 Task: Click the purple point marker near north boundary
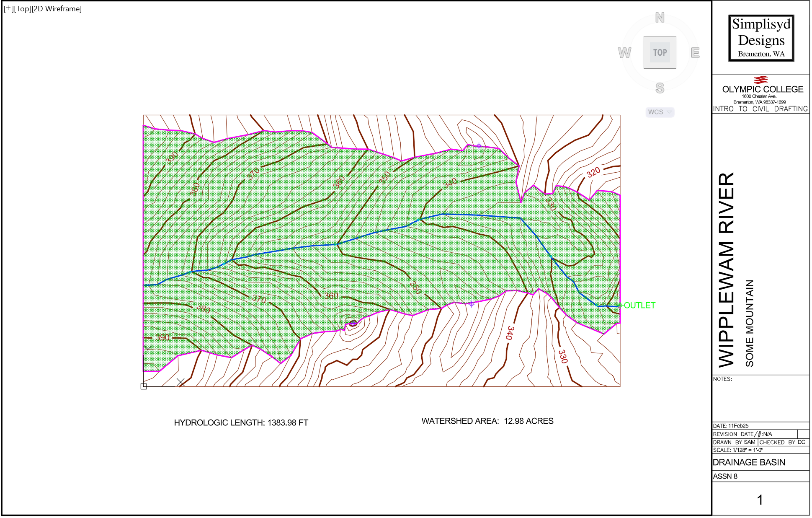click(479, 146)
